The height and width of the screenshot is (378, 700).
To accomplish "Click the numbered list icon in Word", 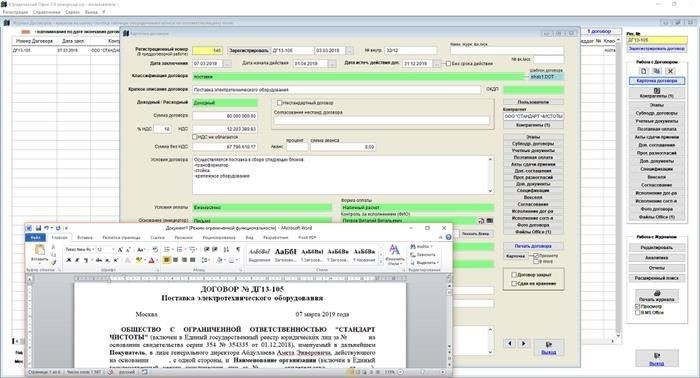I will point(179,249).
